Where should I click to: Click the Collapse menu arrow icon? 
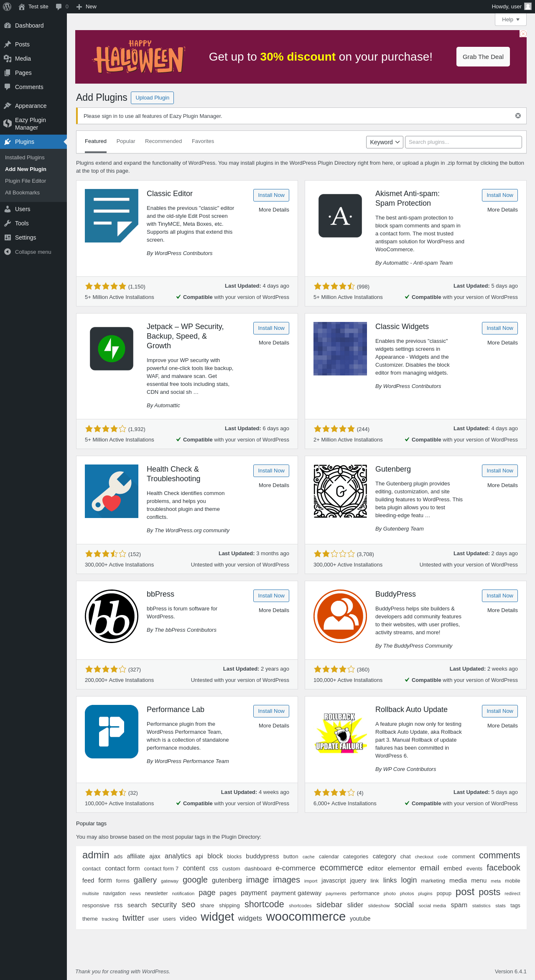8,252
